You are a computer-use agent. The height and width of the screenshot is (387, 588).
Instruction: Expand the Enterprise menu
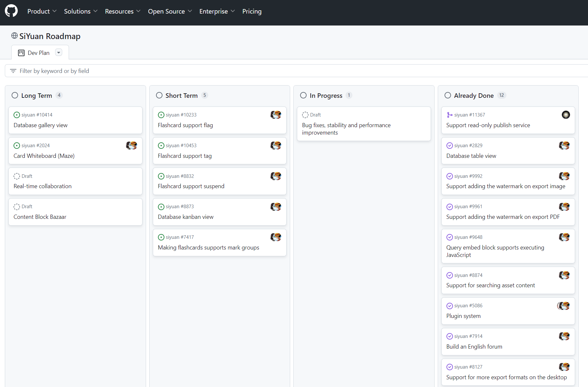pos(217,11)
